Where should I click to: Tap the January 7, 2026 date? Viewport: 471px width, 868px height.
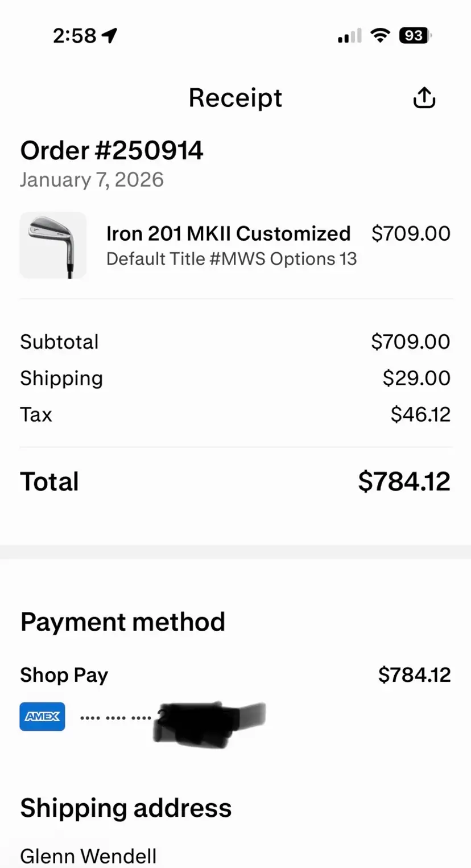tap(92, 180)
